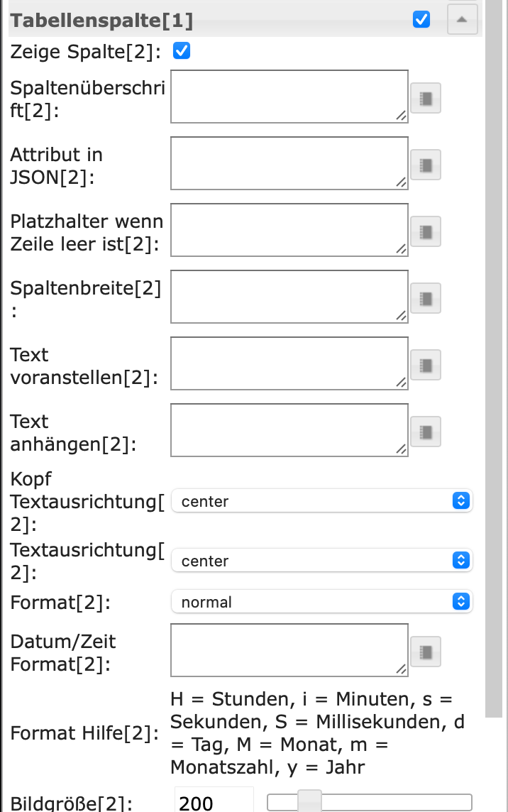
Task: Open editor icon beside Text voranstellen[2]
Action: pyautogui.click(x=426, y=365)
